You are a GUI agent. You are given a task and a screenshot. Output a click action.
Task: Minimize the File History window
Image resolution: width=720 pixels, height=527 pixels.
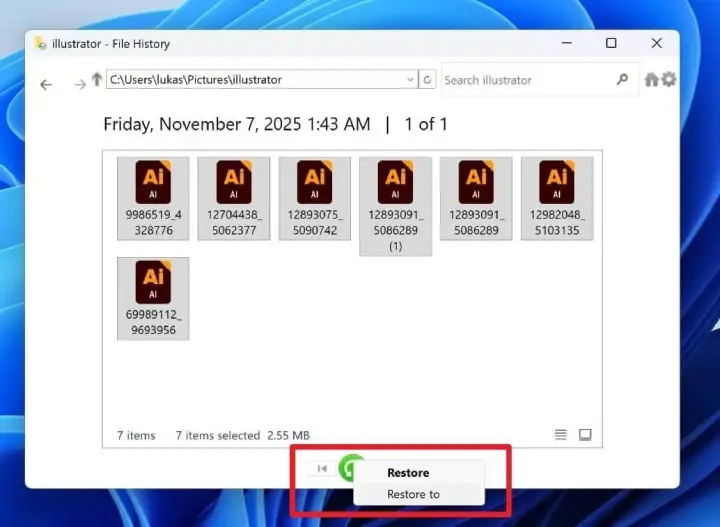[x=567, y=43]
